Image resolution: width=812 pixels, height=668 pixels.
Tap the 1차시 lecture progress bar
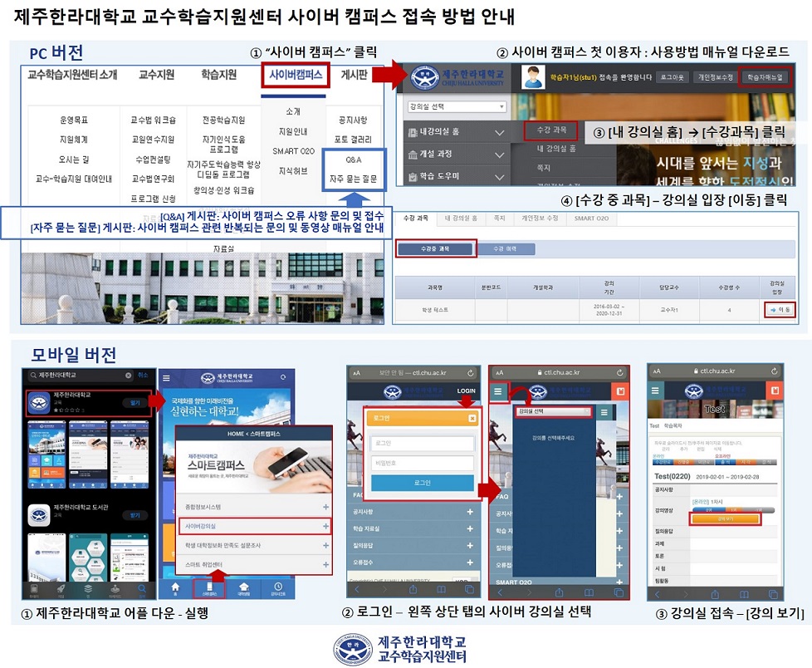[x=734, y=510]
